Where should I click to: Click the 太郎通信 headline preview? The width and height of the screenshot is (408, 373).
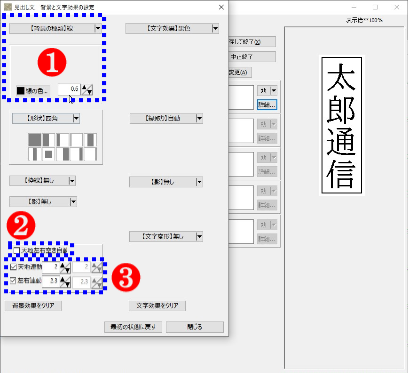(342, 125)
